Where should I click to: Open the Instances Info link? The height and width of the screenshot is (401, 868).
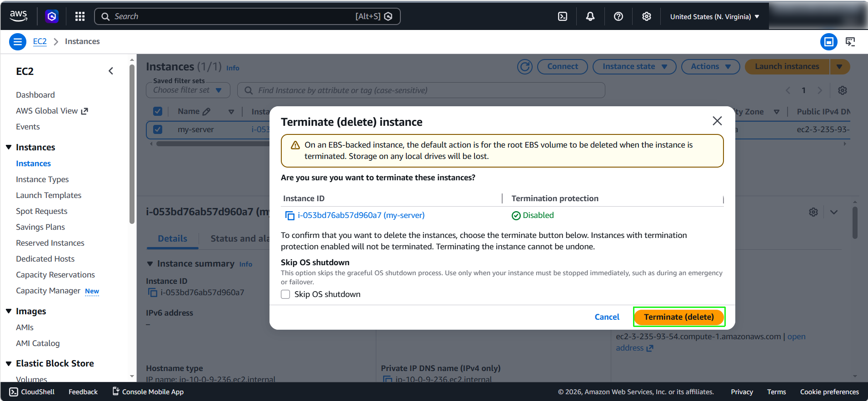pos(233,68)
